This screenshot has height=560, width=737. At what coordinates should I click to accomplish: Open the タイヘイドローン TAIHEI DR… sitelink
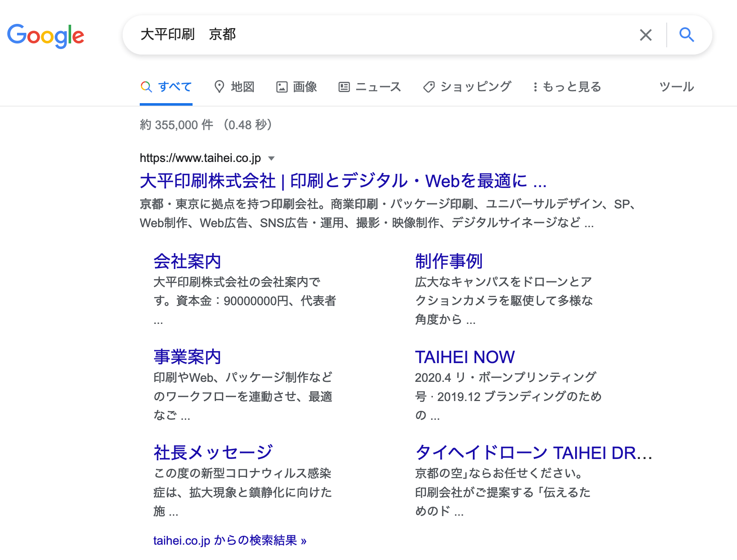pyautogui.click(x=533, y=453)
